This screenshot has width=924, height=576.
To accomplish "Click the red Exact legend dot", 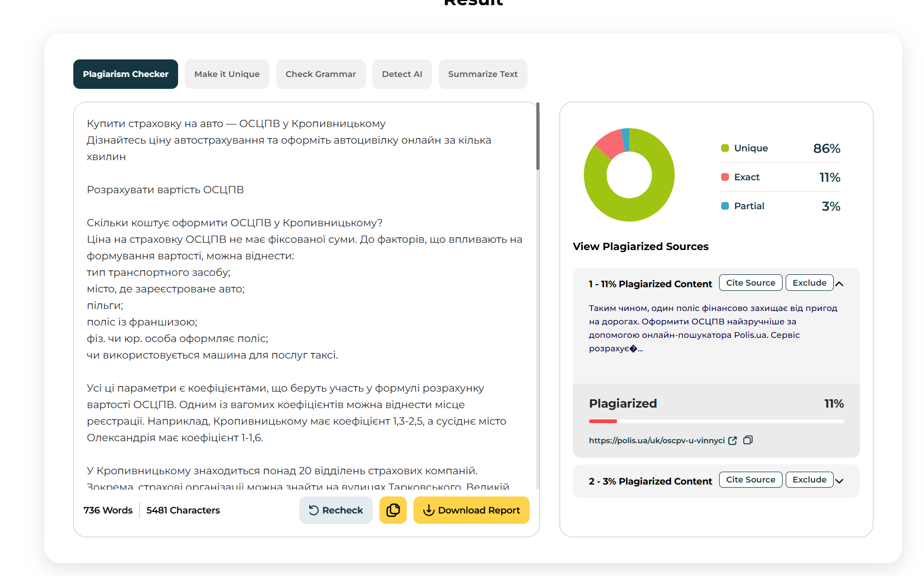I will (725, 177).
